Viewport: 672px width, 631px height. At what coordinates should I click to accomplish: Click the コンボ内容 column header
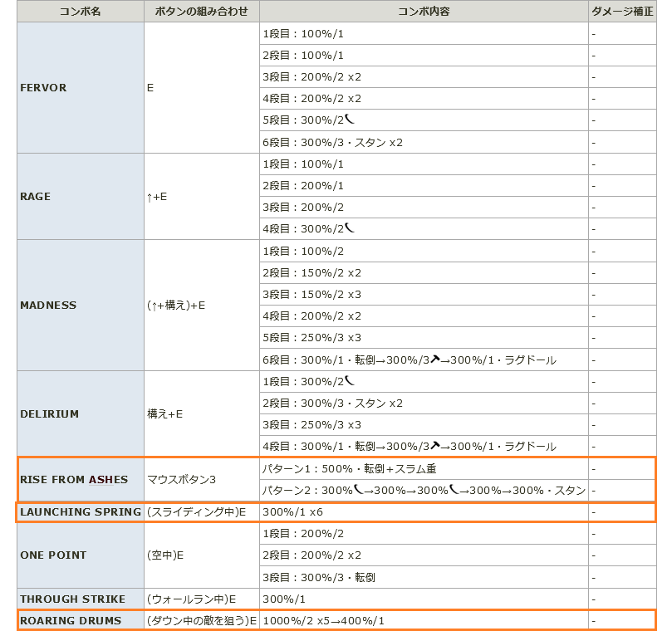(424, 11)
